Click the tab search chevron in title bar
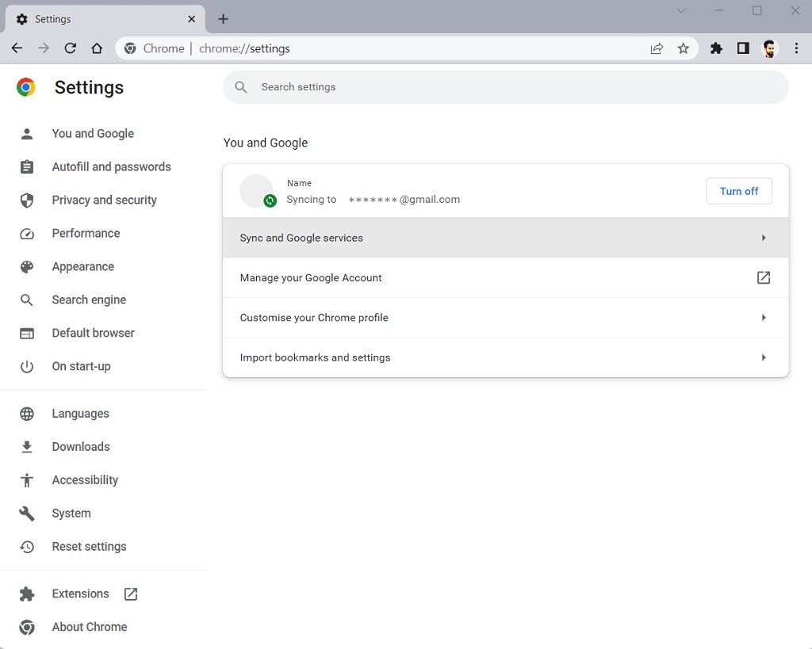Screen dimensions: 812x649 (681, 10)
